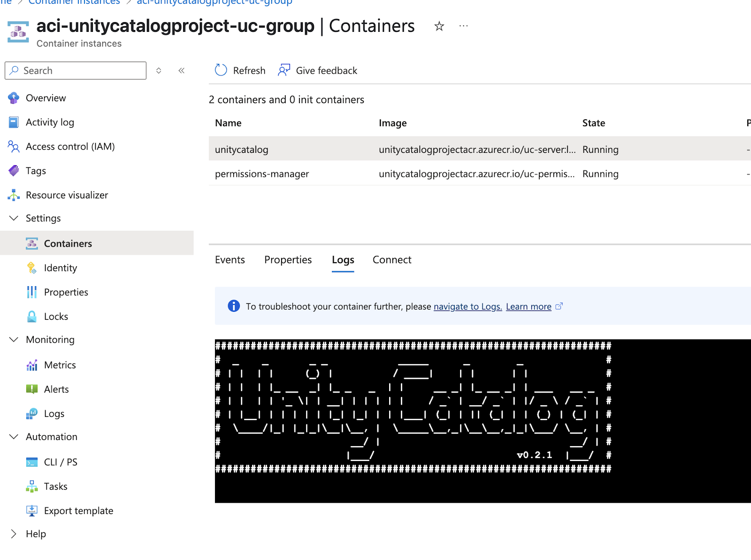Click the Properties bars icon
This screenshot has height=560, width=751.
click(32, 292)
